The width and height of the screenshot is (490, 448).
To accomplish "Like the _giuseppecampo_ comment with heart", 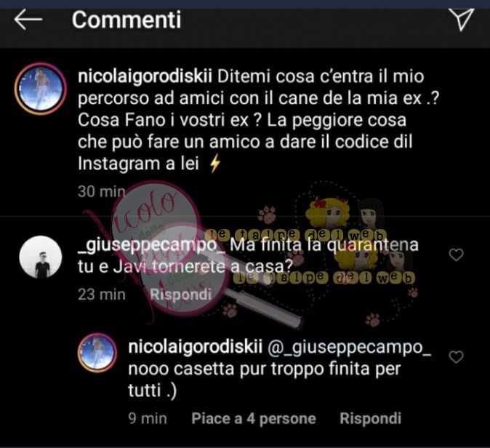I will point(456,255).
